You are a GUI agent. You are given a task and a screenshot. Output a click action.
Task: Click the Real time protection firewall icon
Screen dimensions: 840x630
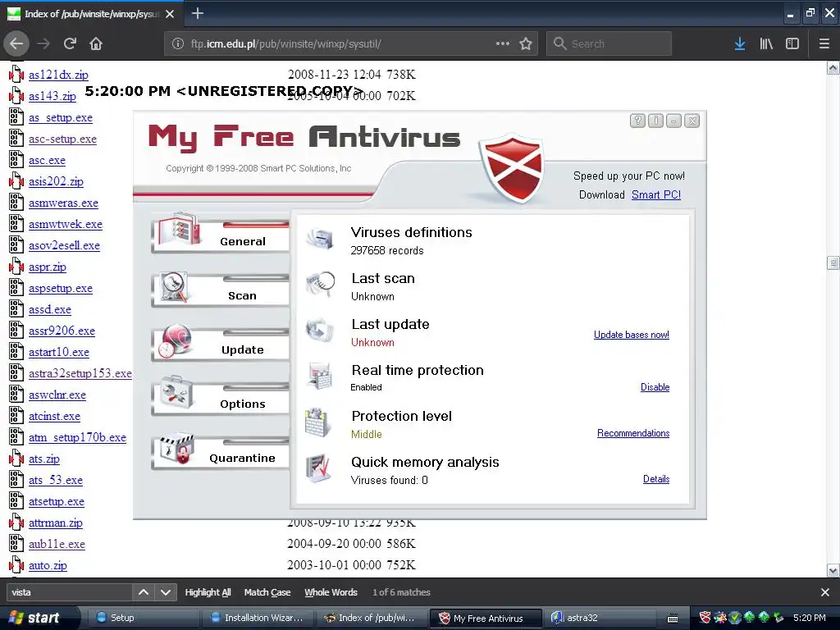click(x=321, y=376)
